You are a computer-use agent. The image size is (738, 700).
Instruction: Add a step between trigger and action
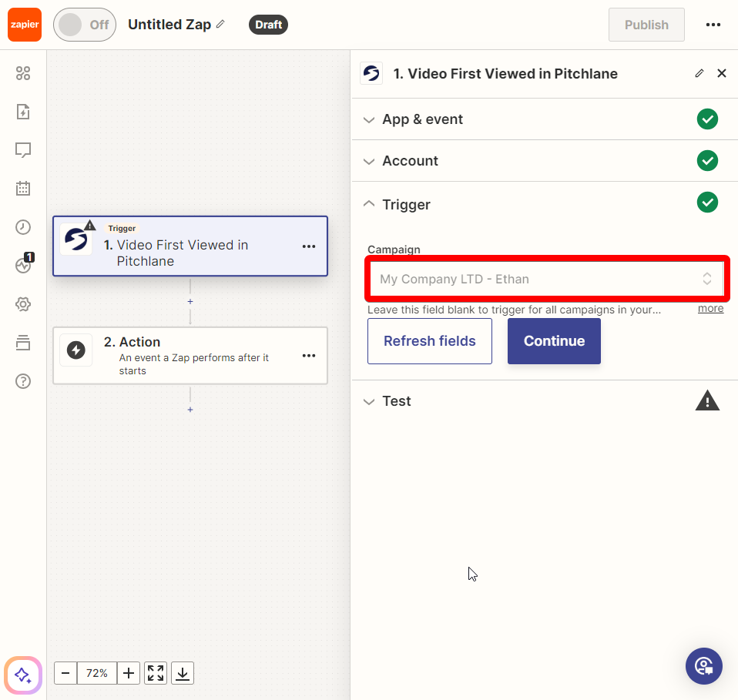click(x=190, y=302)
